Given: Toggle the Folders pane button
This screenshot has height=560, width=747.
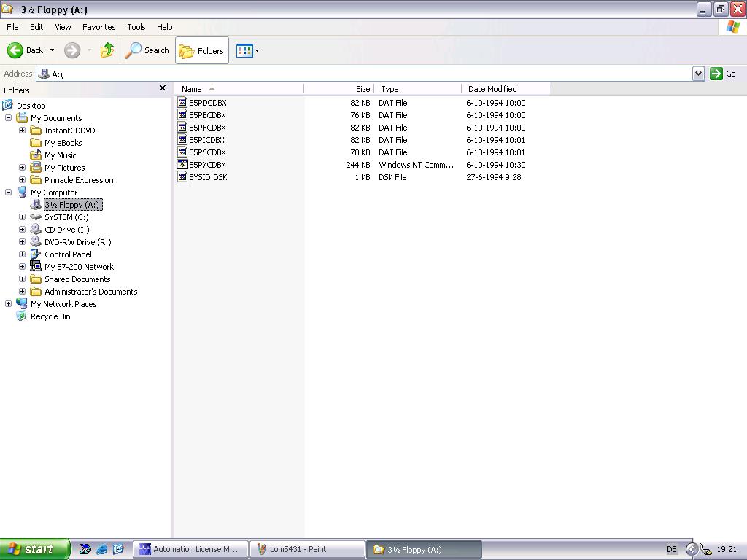Looking at the screenshot, I should (202, 50).
